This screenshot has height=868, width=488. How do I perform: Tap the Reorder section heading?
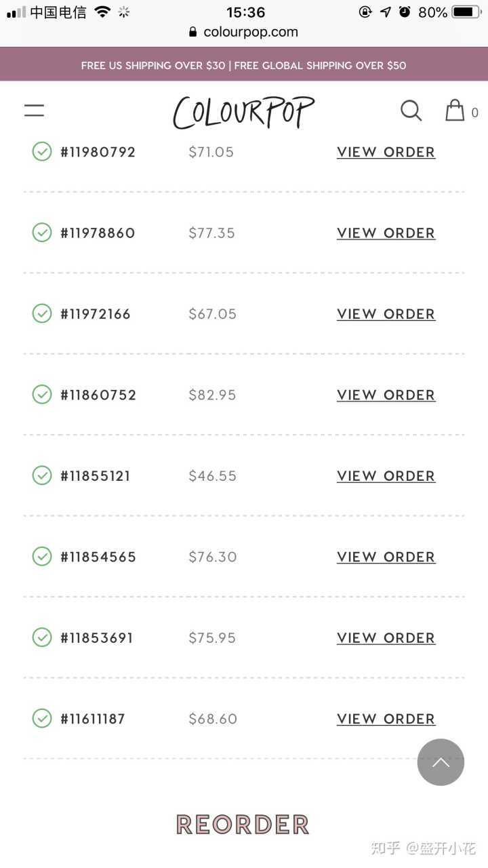coord(243,825)
